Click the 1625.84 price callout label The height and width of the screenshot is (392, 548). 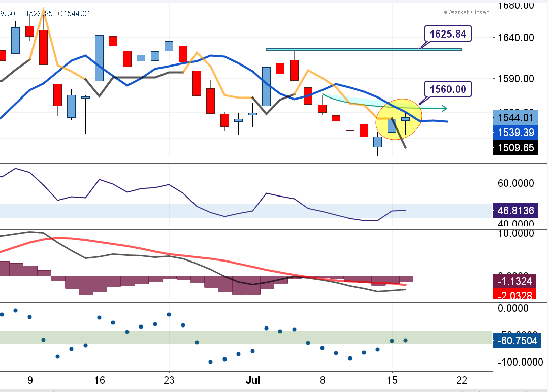tap(447, 34)
